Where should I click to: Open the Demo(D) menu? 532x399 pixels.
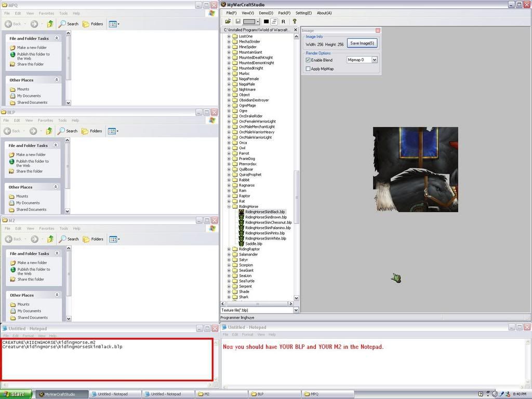266,13
